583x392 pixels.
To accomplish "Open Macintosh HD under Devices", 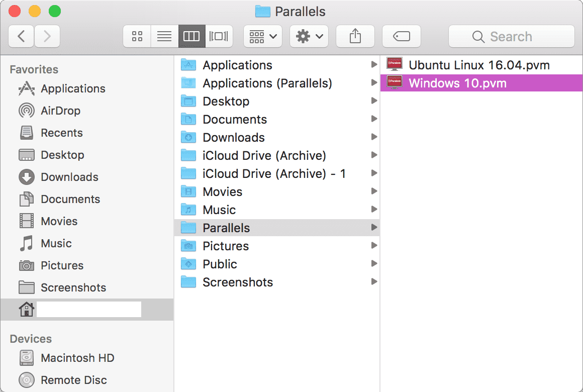I will pyautogui.click(x=77, y=358).
